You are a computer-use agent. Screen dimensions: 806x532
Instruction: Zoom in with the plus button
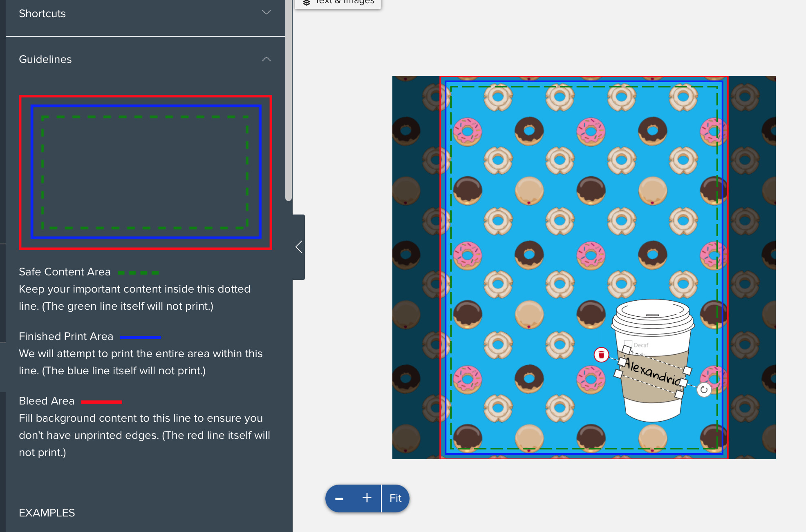tap(367, 498)
